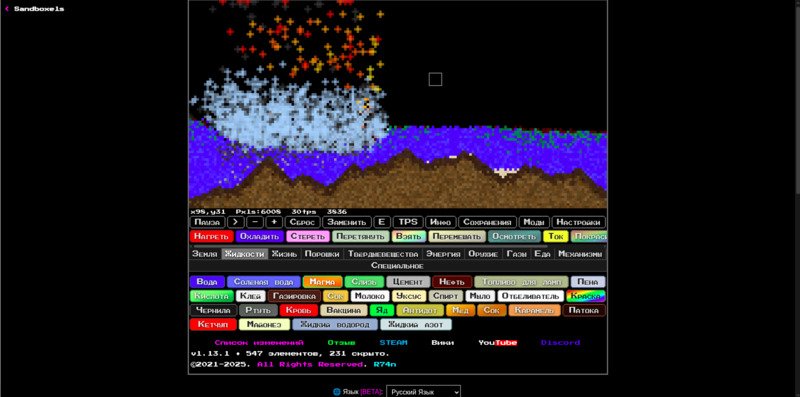Select the Ток shock tool
The width and height of the screenshot is (800, 397).
pos(556,237)
